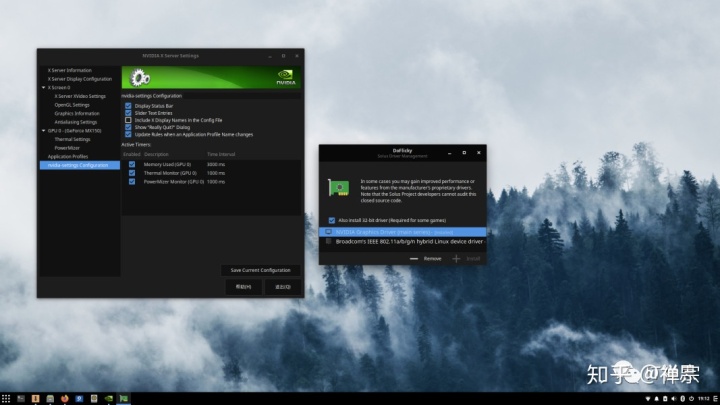Viewport: 720px width, 405px height.
Task: Click the Quit (退出) button
Action: [283, 287]
